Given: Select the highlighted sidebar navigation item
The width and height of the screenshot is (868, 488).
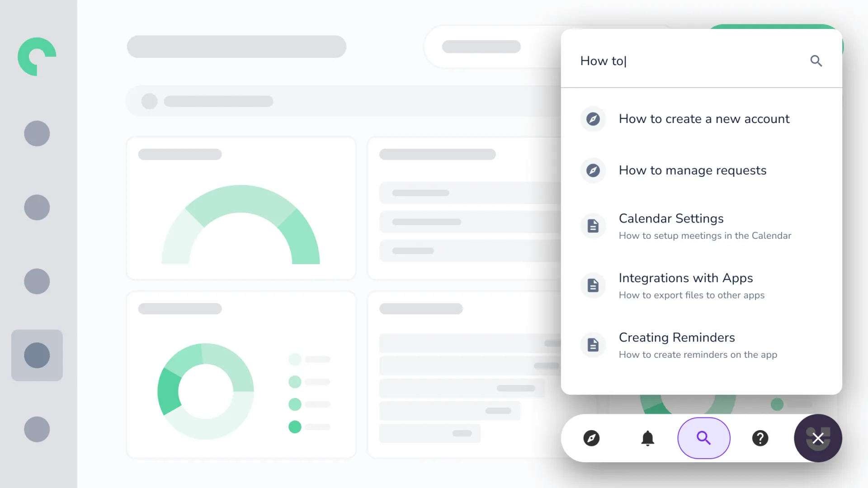Looking at the screenshot, I should 37,355.
